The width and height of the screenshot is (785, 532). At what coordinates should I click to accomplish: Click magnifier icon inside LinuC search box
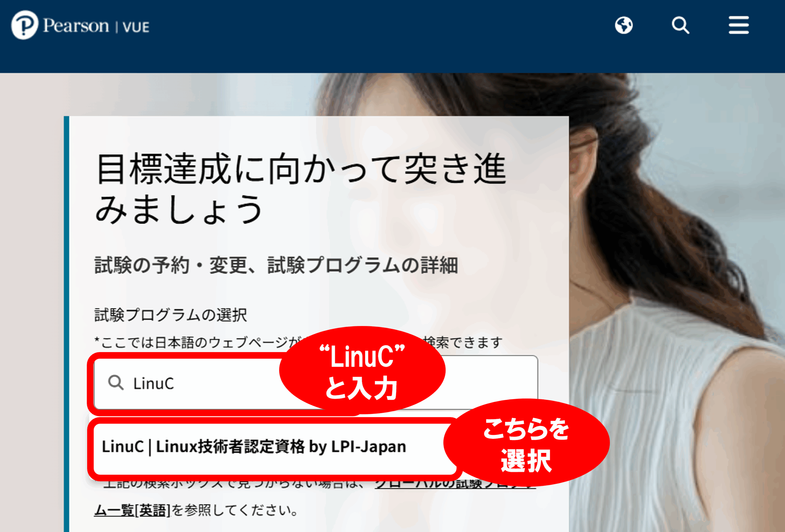[116, 383]
